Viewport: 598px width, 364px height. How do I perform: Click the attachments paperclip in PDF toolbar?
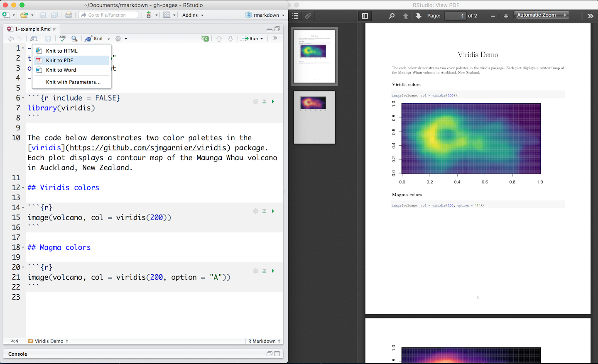click(308, 16)
